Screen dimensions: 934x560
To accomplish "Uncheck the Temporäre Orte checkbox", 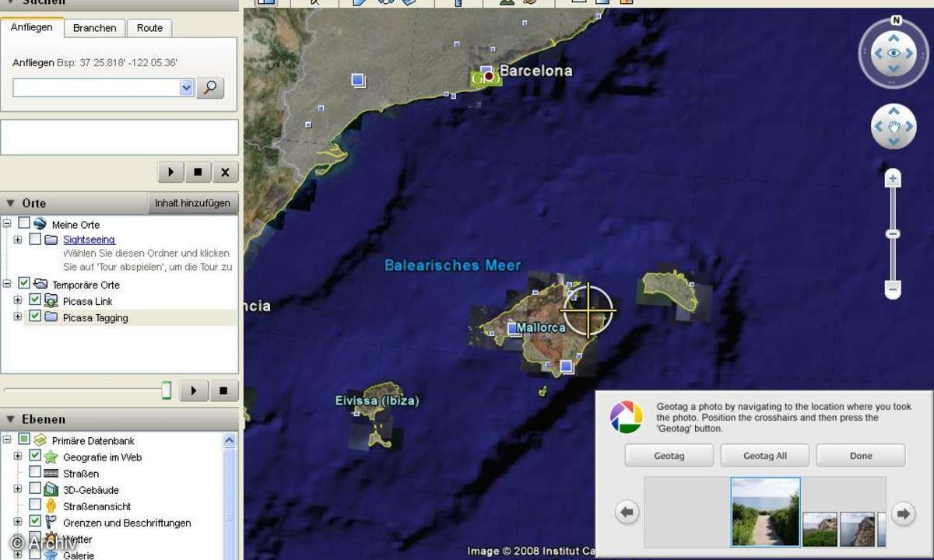I will [x=23, y=283].
